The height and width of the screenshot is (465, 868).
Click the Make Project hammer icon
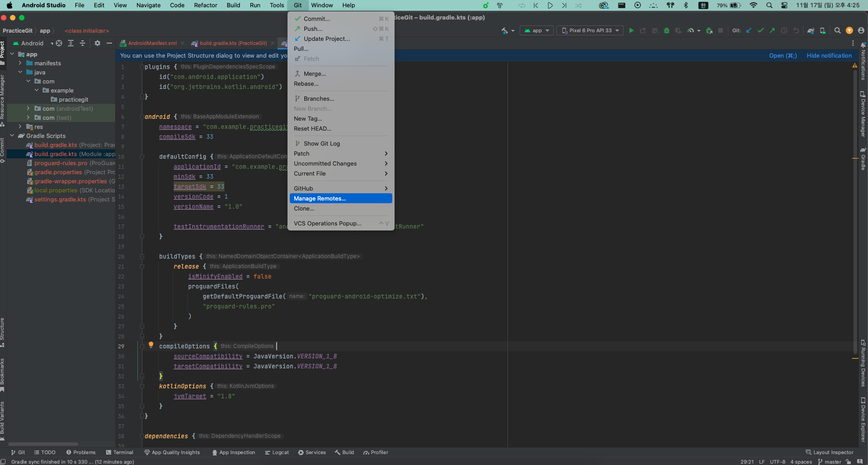(504, 30)
